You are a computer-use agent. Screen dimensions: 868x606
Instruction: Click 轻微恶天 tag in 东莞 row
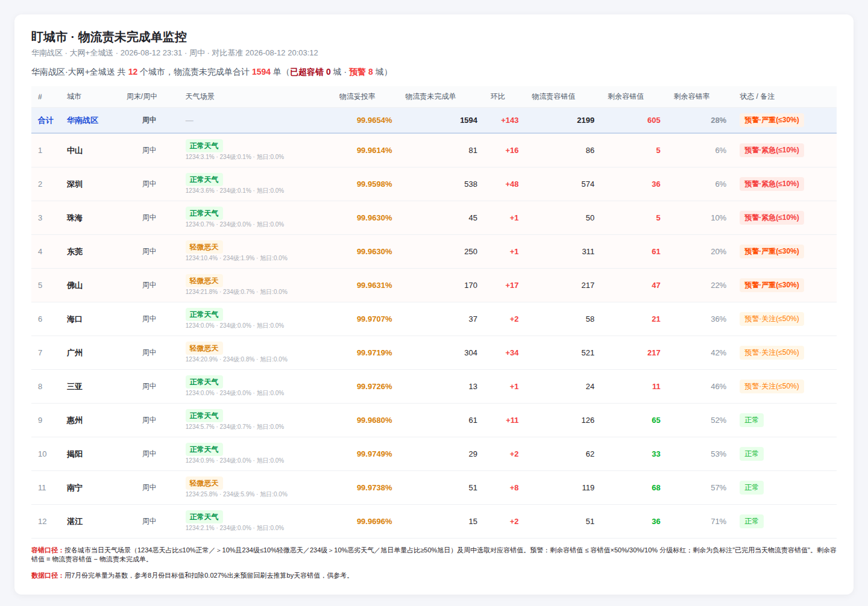[x=204, y=247]
